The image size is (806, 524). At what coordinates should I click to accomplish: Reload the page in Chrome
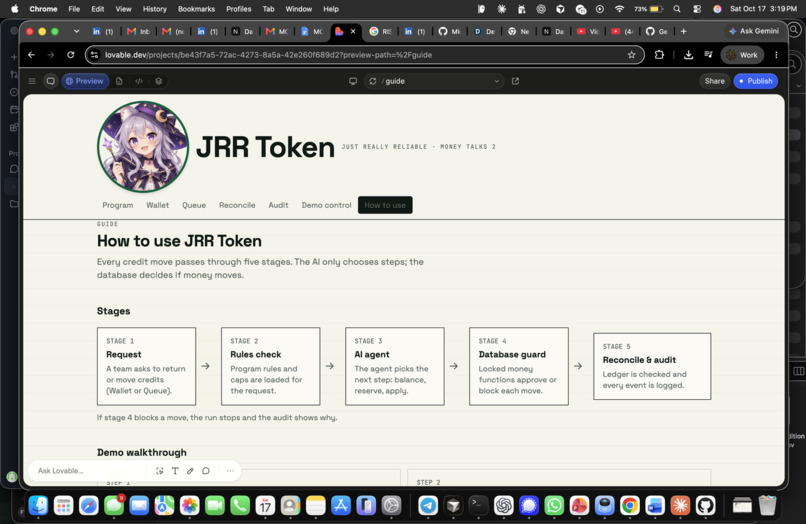[70, 55]
